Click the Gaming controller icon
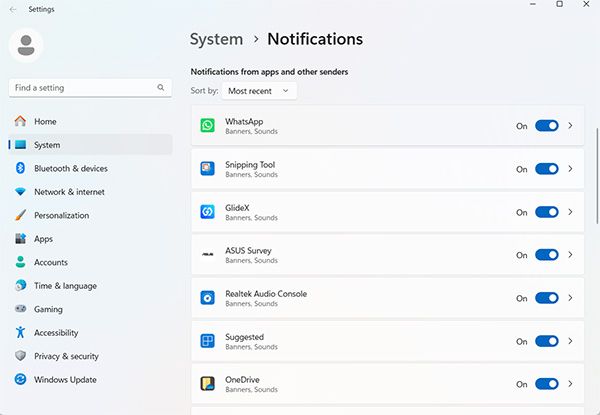The width and height of the screenshot is (600, 415). [20, 309]
